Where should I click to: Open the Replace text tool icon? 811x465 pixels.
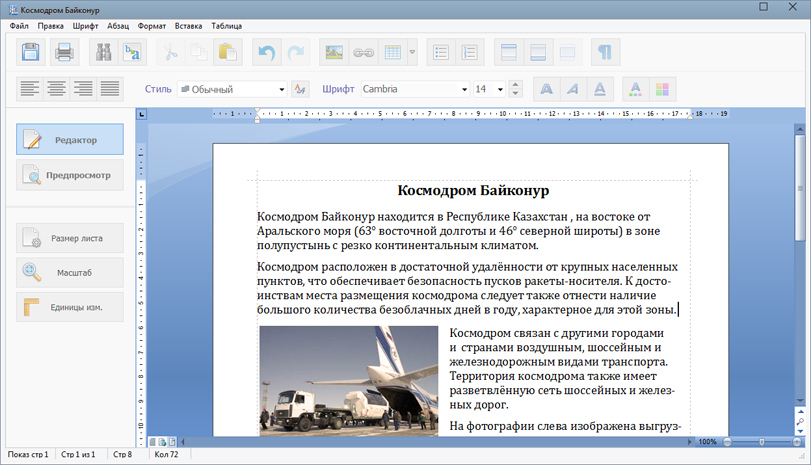(x=132, y=52)
